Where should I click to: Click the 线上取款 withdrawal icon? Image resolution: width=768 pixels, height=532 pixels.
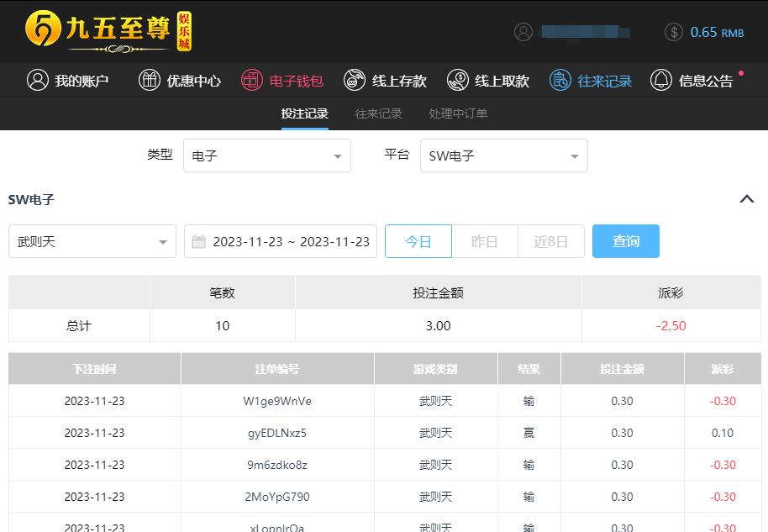point(458,81)
